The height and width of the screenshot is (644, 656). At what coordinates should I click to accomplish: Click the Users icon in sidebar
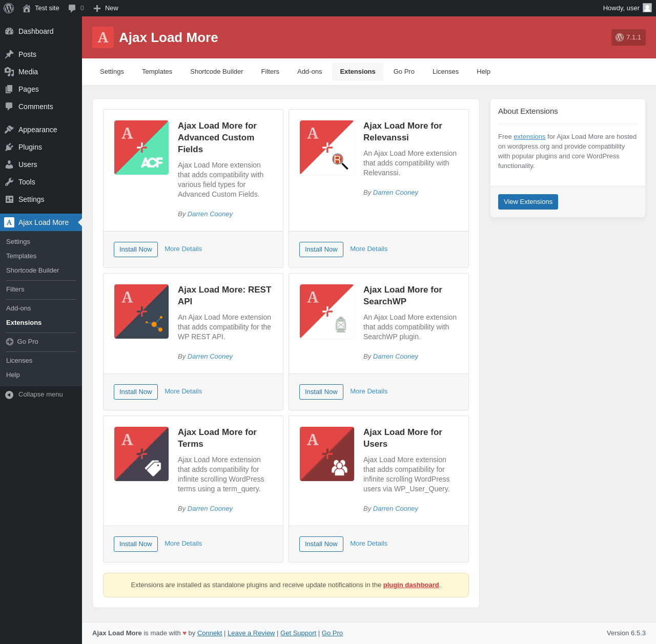(x=9, y=164)
